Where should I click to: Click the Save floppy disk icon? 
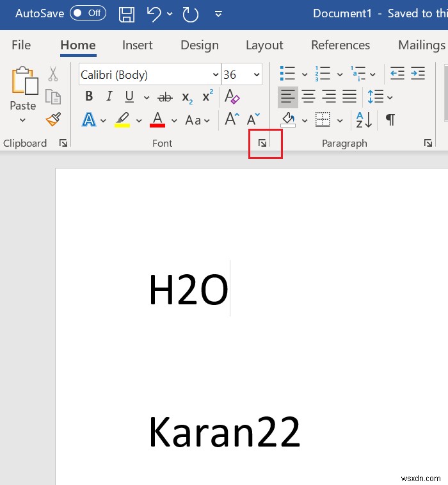point(127,14)
